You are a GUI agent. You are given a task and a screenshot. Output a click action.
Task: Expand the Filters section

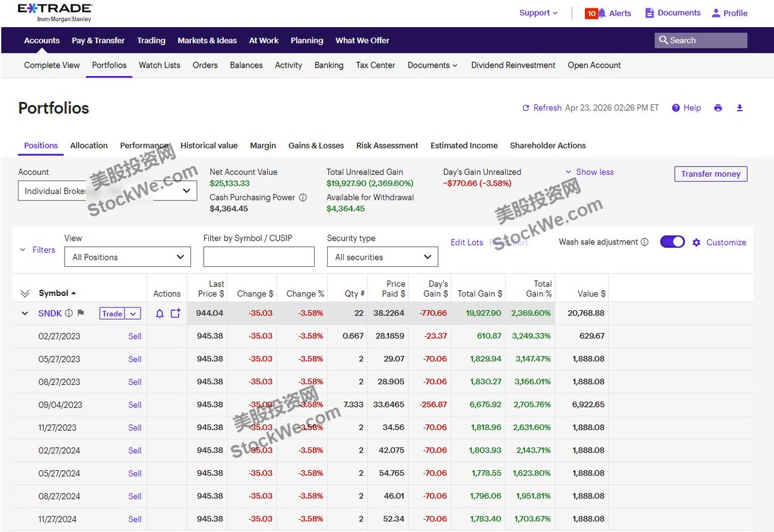click(x=37, y=250)
